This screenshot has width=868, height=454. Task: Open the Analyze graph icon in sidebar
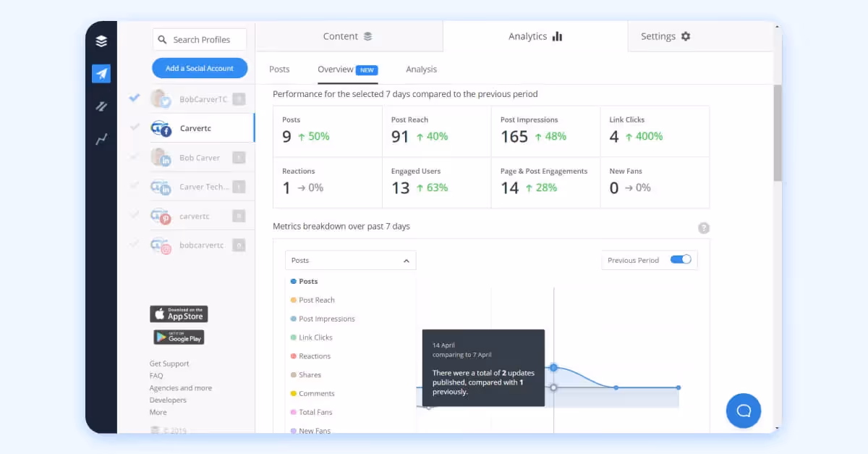click(101, 138)
